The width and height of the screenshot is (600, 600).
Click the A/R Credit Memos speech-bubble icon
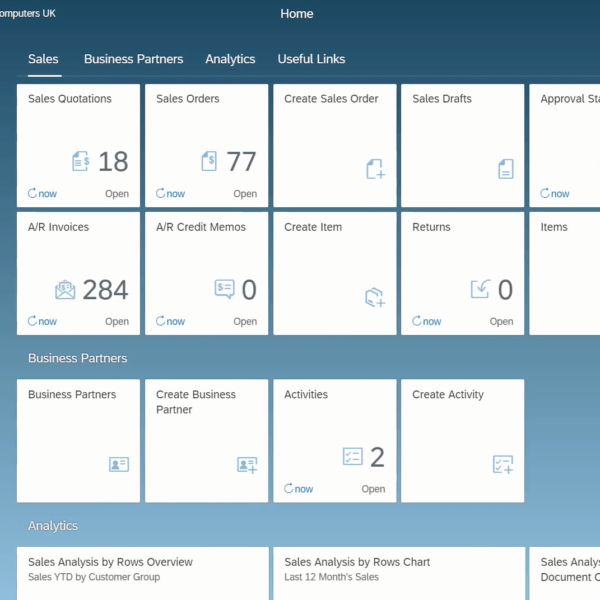(x=225, y=289)
